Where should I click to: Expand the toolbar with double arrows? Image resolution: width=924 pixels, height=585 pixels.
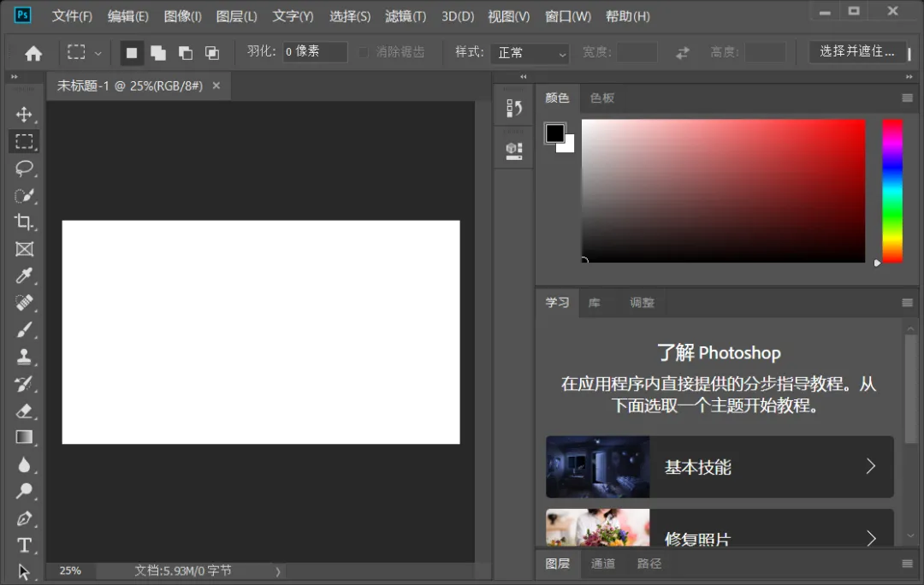point(15,77)
